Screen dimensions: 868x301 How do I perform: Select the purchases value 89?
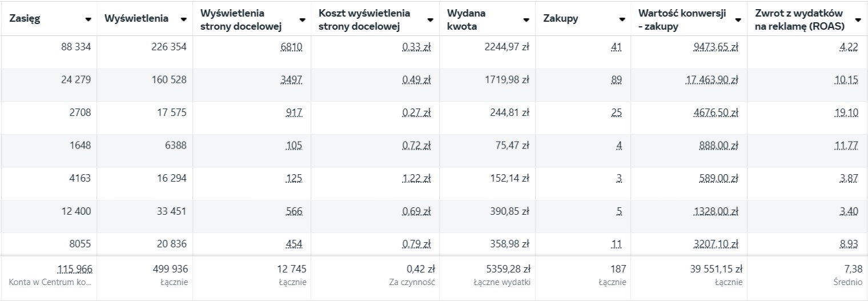616,80
